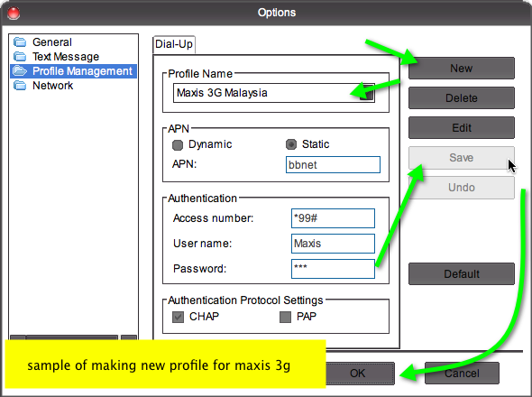The height and width of the screenshot is (397, 532).
Task: Open the Profile Name dropdown
Action: [x=366, y=93]
